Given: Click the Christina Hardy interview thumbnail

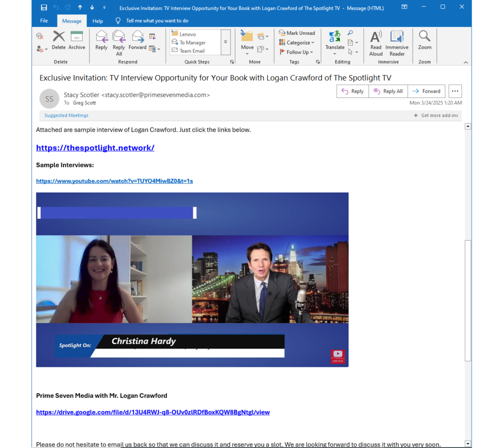Looking at the screenshot, I should [x=192, y=280].
